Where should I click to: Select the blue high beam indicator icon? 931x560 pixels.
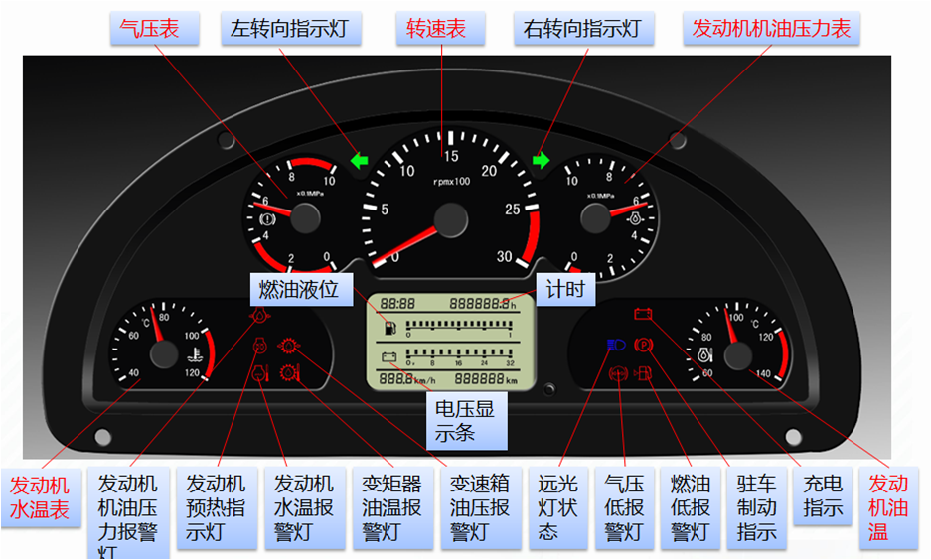pyautogui.click(x=614, y=347)
